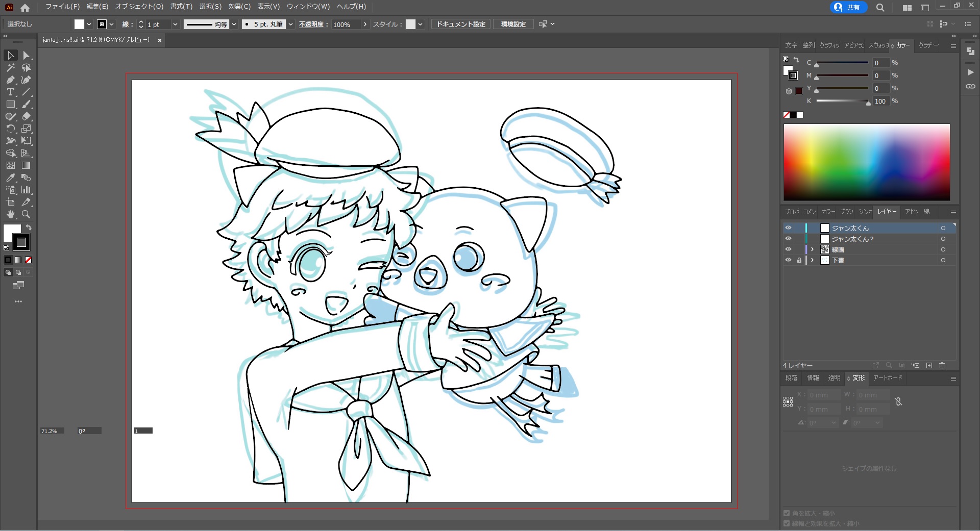Select the Mesh tool
The image size is (980, 531).
[10, 165]
